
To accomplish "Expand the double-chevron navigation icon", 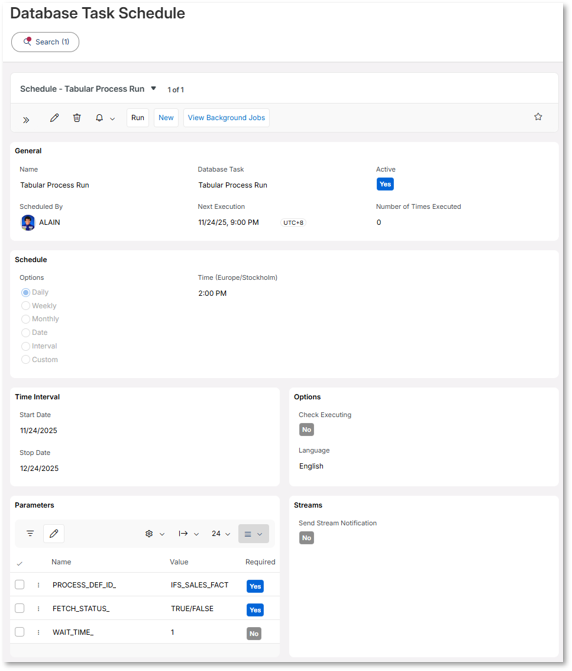I will (26, 120).
